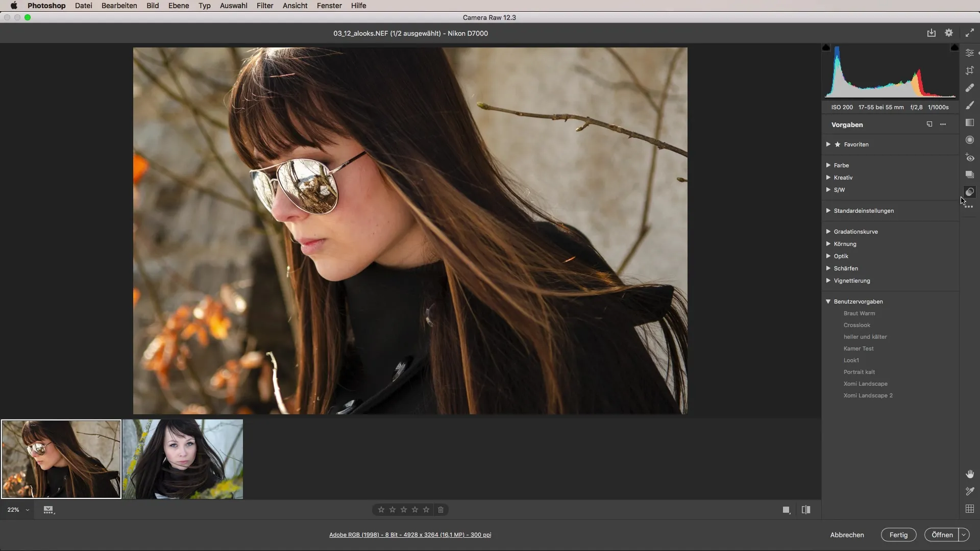This screenshot has height=551, width=980.
Task: Open Camera Raw preferences gear
Action: [949, 33]
